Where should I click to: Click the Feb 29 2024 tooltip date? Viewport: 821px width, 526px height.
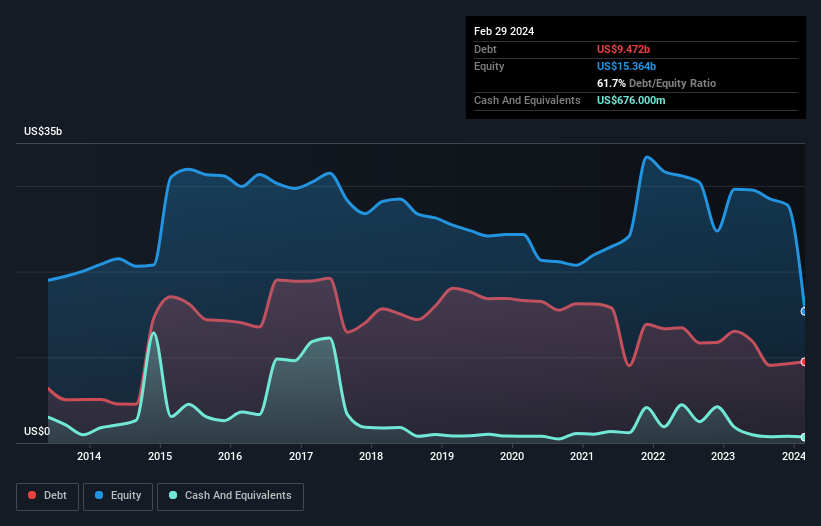[x=504, y=31]
